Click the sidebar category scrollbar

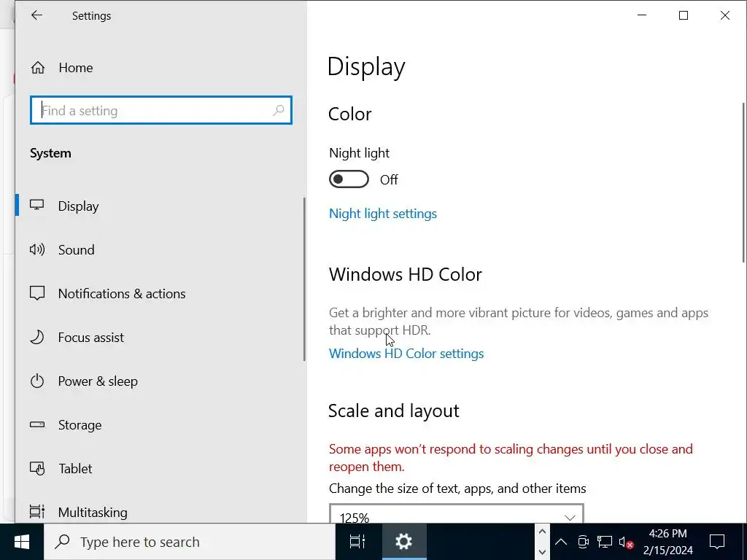coord(304,279)
